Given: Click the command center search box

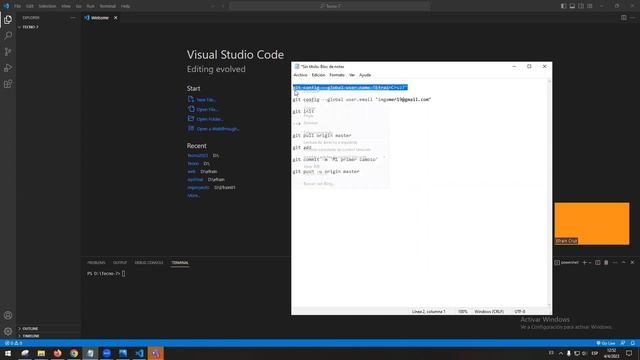Looking at the screenshot, I should point(330,6).
